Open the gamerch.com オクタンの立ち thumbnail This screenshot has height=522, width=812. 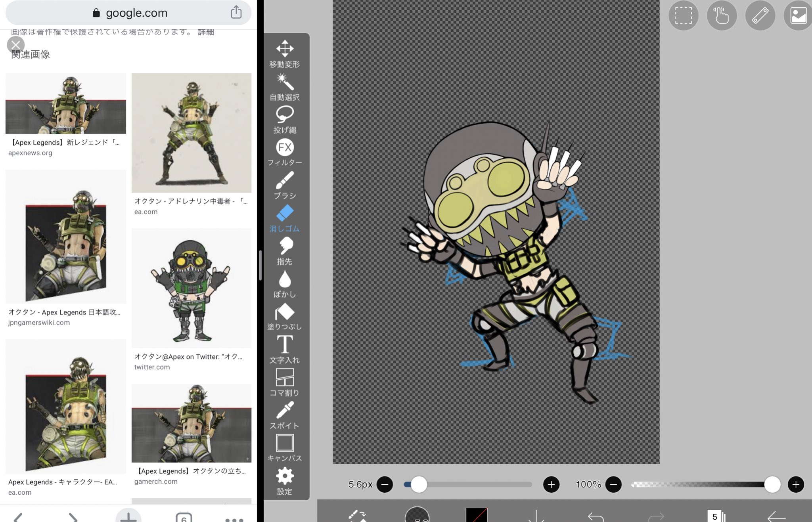pos(192,423)
